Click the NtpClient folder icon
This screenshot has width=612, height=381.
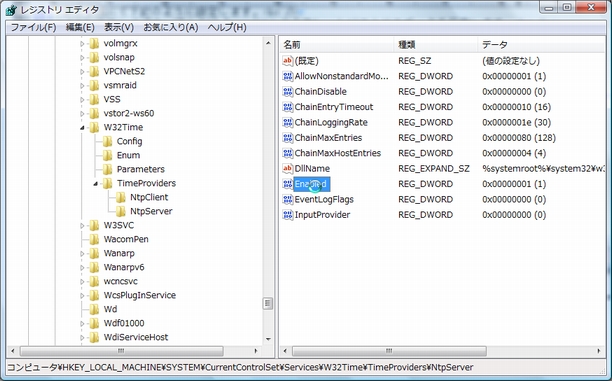[121, 198]
